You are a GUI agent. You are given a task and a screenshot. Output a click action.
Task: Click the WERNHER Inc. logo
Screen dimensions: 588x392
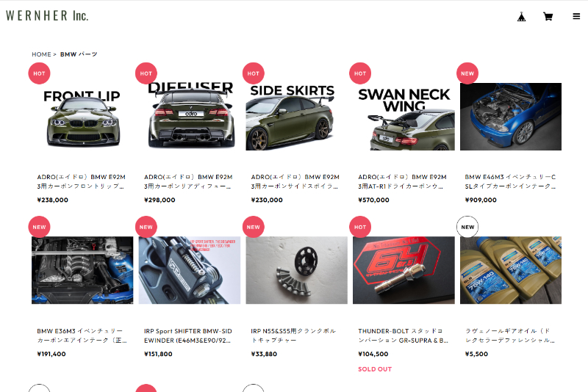[47, 15]
